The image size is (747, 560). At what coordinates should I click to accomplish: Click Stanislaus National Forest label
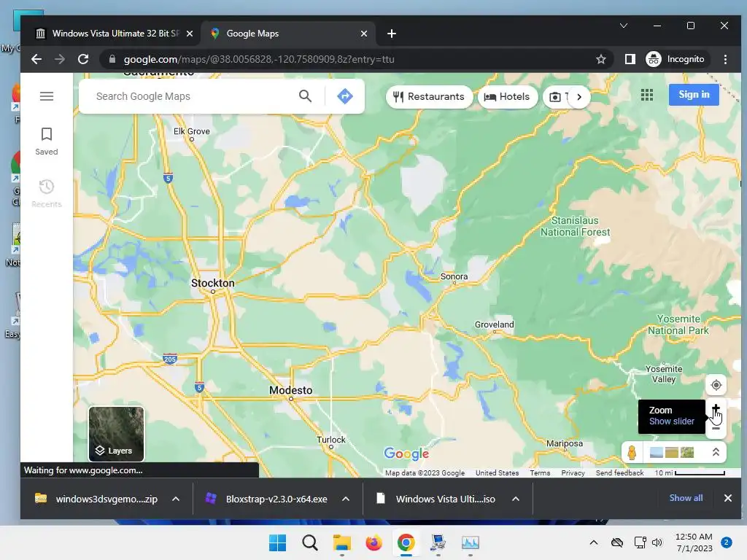575,226
